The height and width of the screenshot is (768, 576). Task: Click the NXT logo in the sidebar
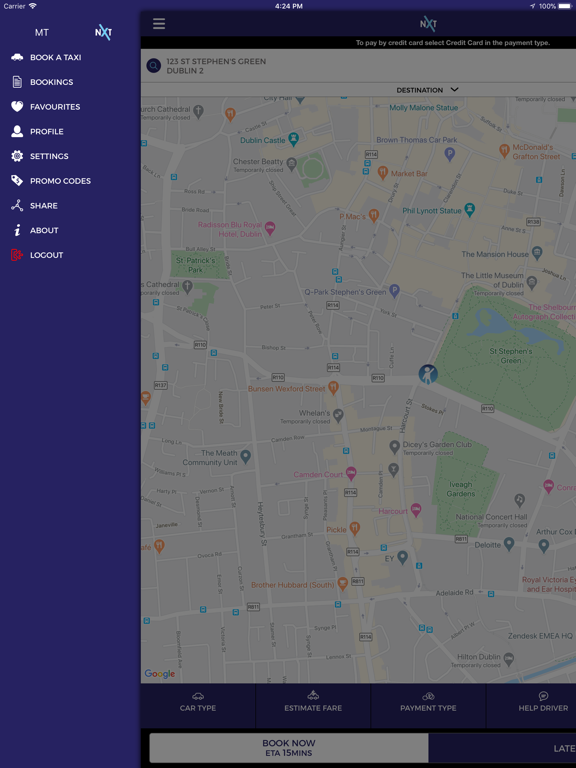103,32
